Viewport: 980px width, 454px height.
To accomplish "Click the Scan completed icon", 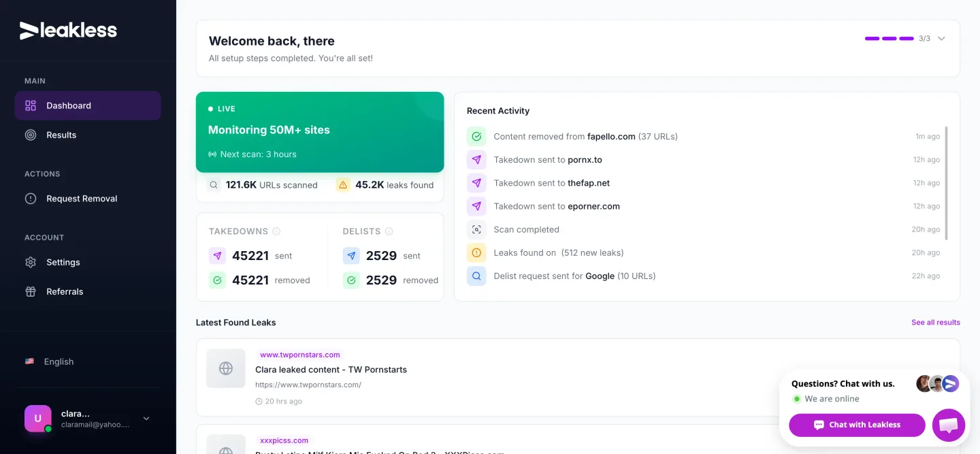I will coord(476,229).
